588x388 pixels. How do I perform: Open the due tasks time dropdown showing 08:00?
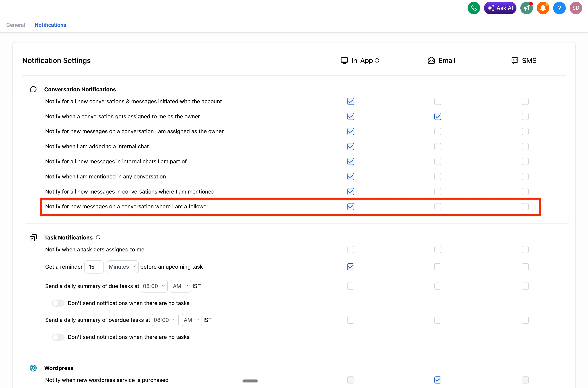tap(154, 286)
